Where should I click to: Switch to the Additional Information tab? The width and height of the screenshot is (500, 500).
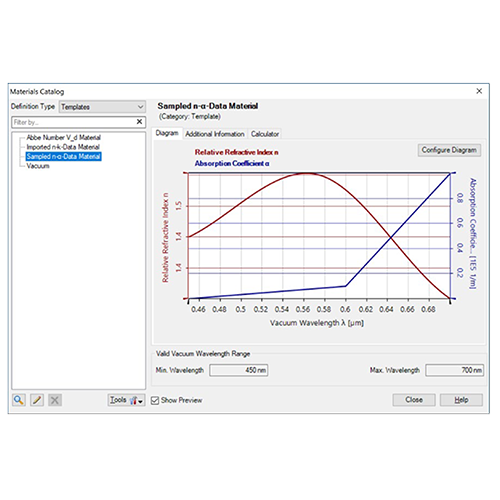coord(215,134)
